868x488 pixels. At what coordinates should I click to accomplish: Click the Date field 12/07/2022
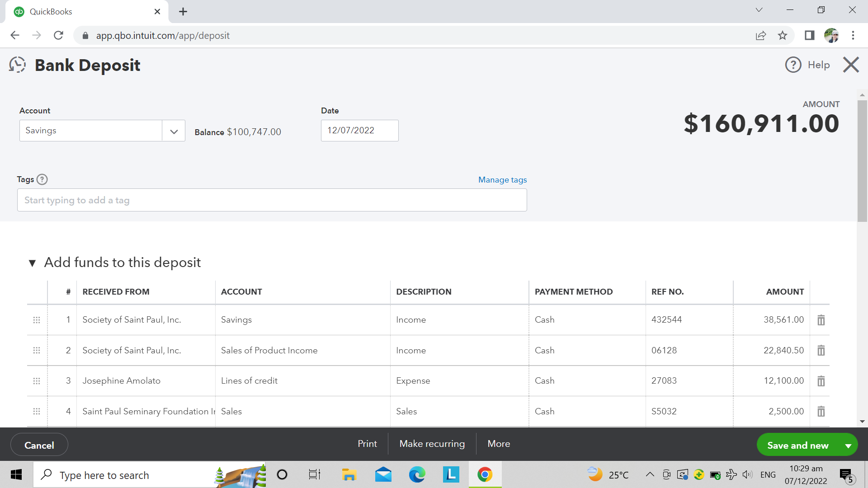tap(359, 131)
